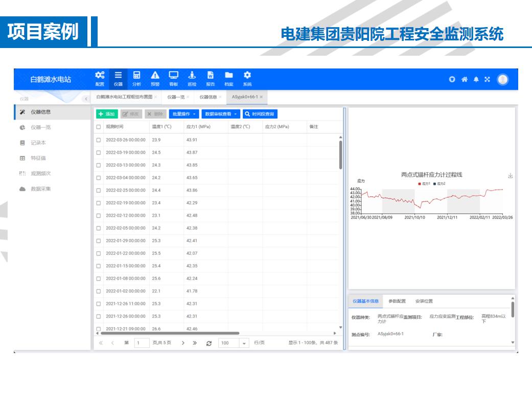The height and width of the screenshot is (397, 532).
Task: Click the table's vertical scrollbar thumb
Action: (x=341, y=155)
